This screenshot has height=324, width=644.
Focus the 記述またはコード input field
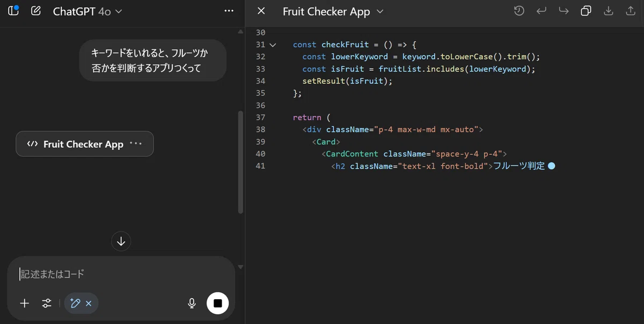click(x=121, y=274)
